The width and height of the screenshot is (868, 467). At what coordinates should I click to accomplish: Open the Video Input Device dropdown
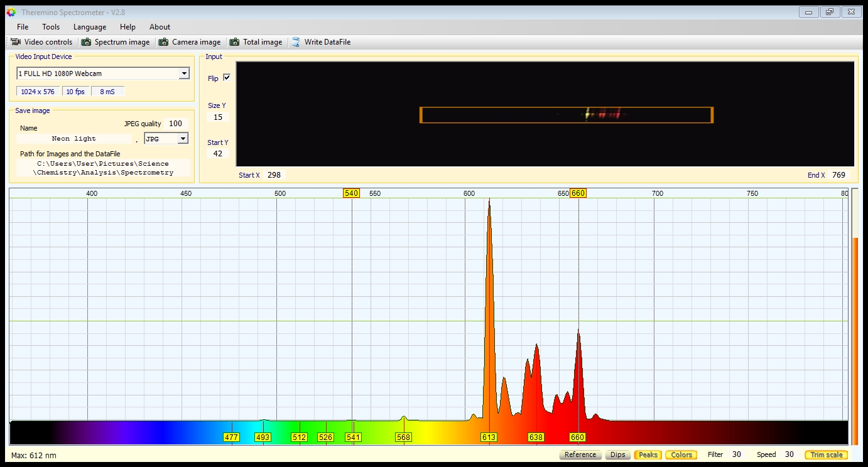click(x=183, y=73)
